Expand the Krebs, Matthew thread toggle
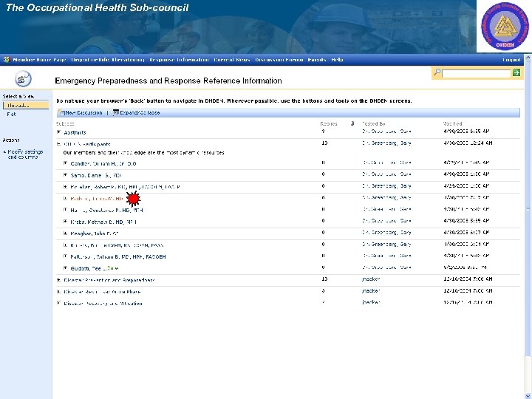The height and width of the screenshot is (399, 532). tap(66, 222)
